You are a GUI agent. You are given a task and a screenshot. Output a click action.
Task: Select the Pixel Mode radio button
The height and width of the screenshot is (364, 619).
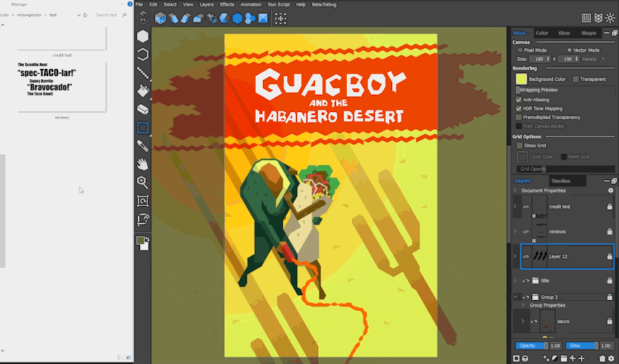click(x=521, y=50)
